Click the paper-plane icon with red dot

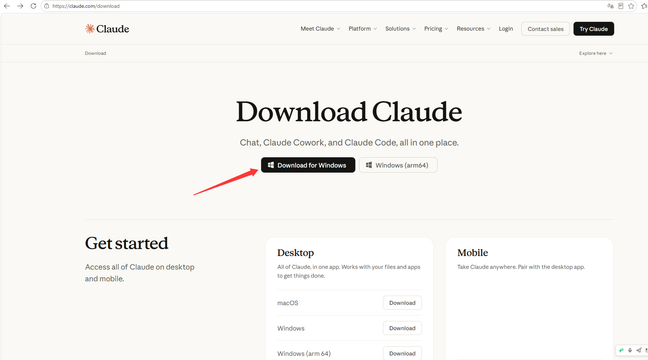[639, 350]
